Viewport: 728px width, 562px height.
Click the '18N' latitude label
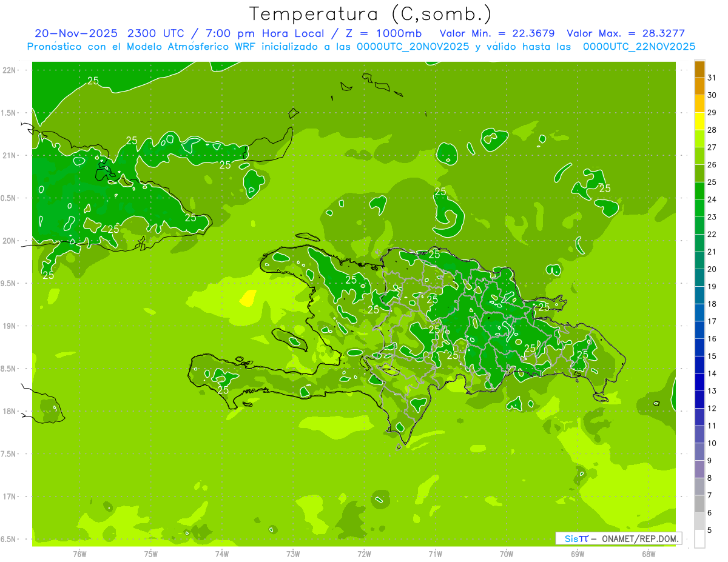click(x=9, y=411)
